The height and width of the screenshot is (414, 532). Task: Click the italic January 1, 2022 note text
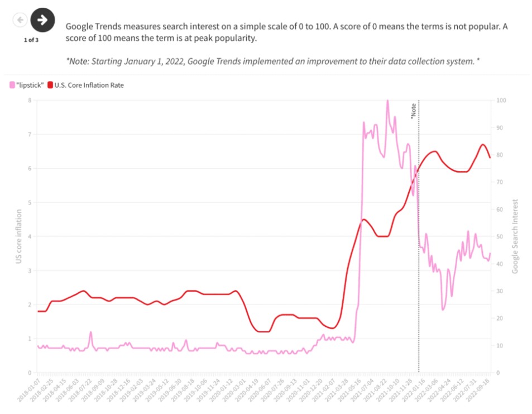(273, 61)
